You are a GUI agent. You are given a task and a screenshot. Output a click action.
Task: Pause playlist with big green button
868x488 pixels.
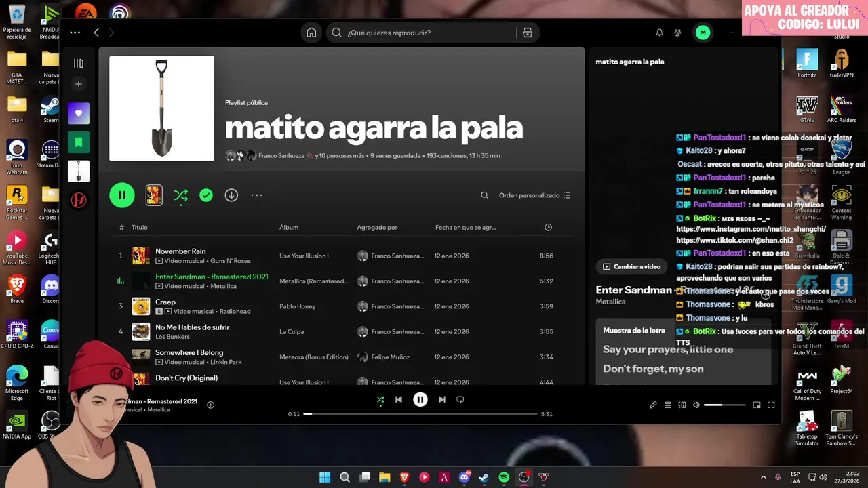(x=122, y=195)
